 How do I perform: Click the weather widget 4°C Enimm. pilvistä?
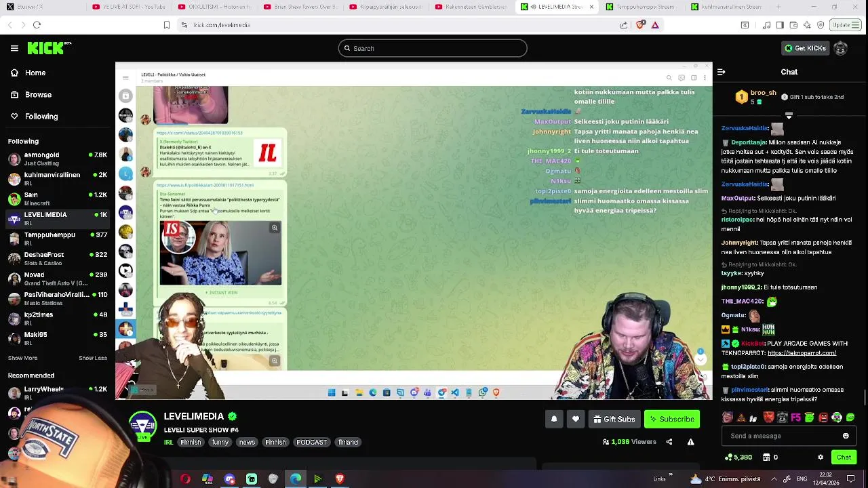(726, 479)
